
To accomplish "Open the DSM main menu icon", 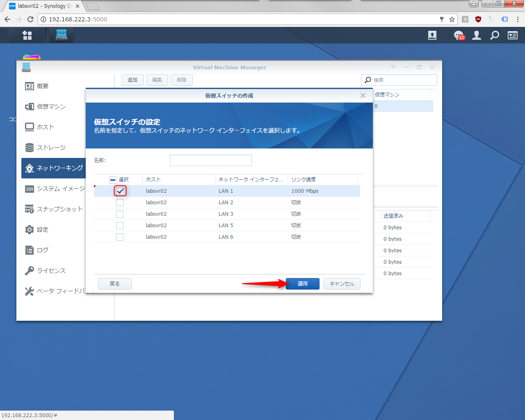I will pos(27,35).
